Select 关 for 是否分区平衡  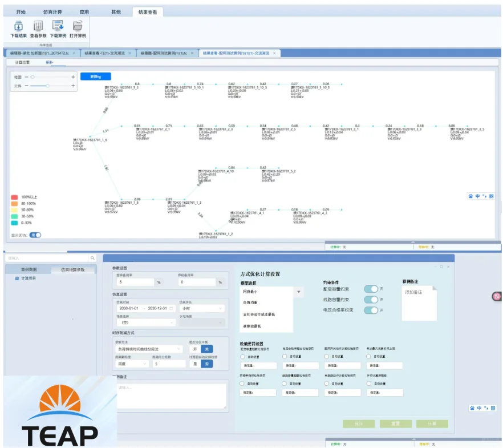coord(207,349)
